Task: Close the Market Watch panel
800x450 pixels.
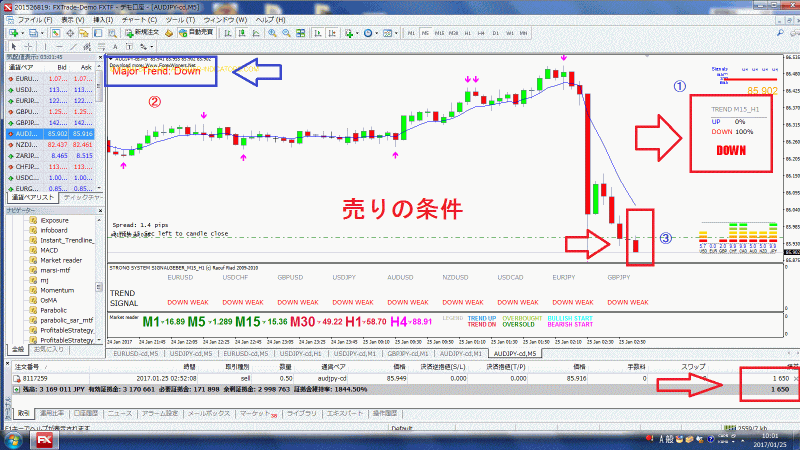Action: click(x=100, y=57)
